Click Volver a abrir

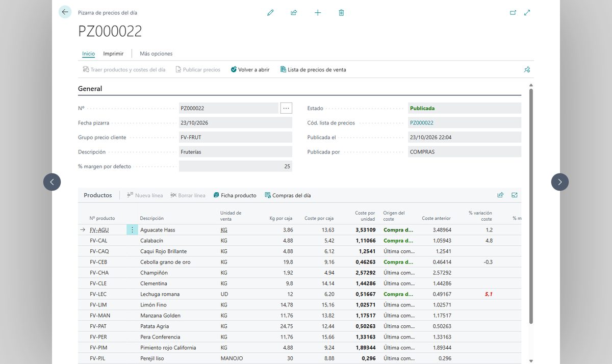point(250,70)
